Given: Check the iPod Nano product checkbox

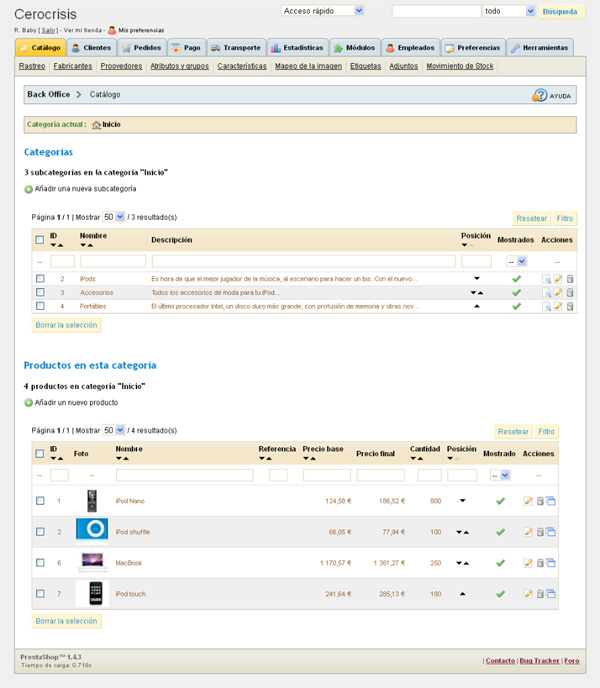Looking at the screenshot, I should [40, 500].
